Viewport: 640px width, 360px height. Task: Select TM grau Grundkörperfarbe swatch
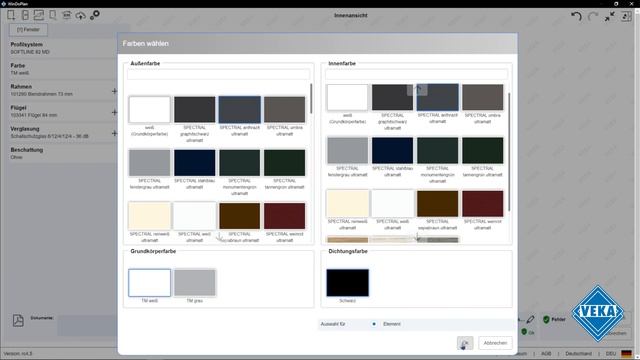point(195,282)
